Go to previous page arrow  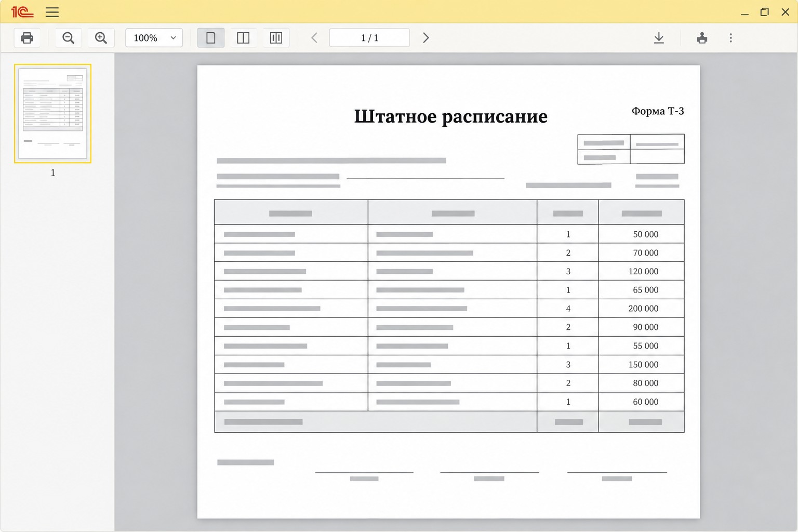[314, 38]
